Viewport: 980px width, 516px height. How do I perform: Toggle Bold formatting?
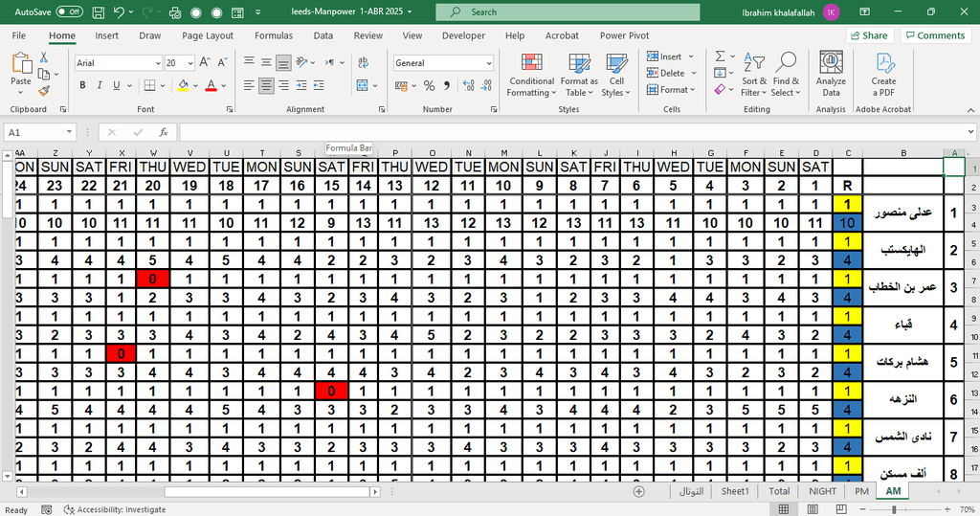coord(83,85)
